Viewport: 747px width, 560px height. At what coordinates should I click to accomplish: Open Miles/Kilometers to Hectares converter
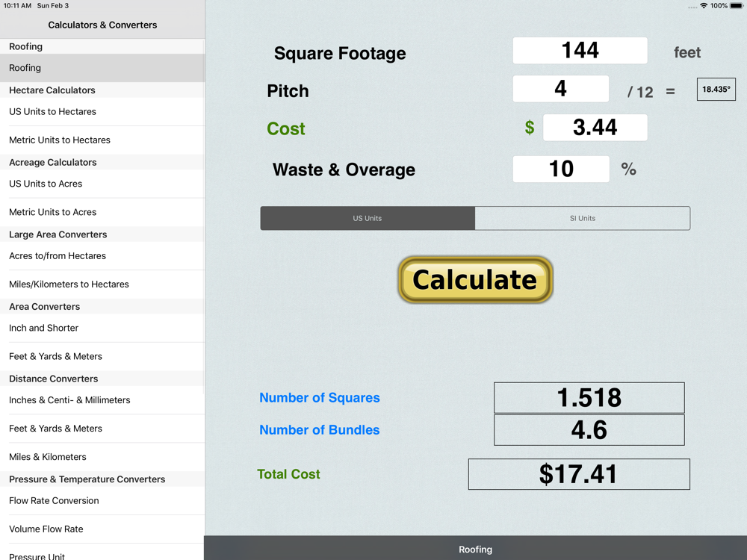(102, 284)
